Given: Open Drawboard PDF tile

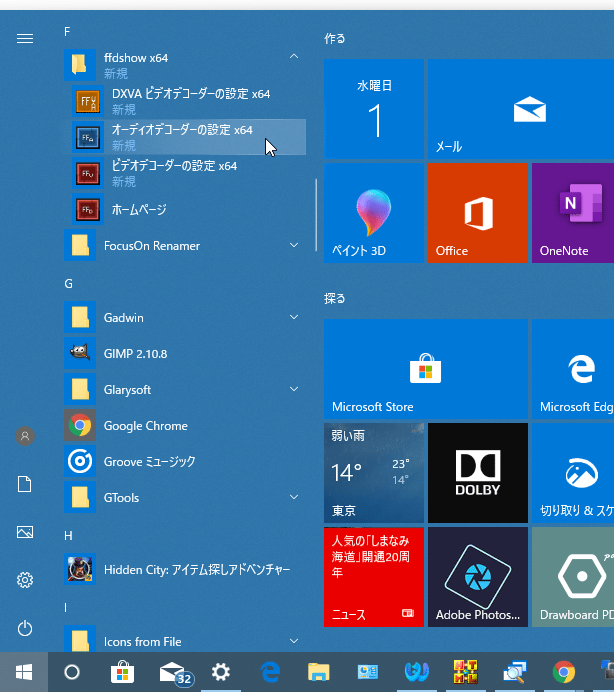Looking at the screenshot, I should (573, 577).
